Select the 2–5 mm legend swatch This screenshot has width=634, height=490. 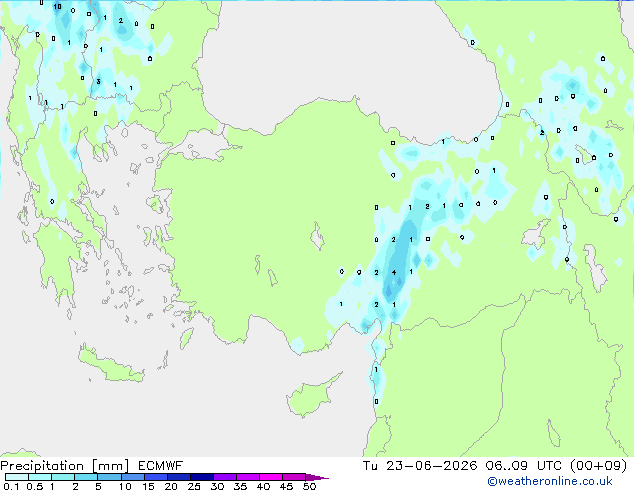(x=86, y=477)
